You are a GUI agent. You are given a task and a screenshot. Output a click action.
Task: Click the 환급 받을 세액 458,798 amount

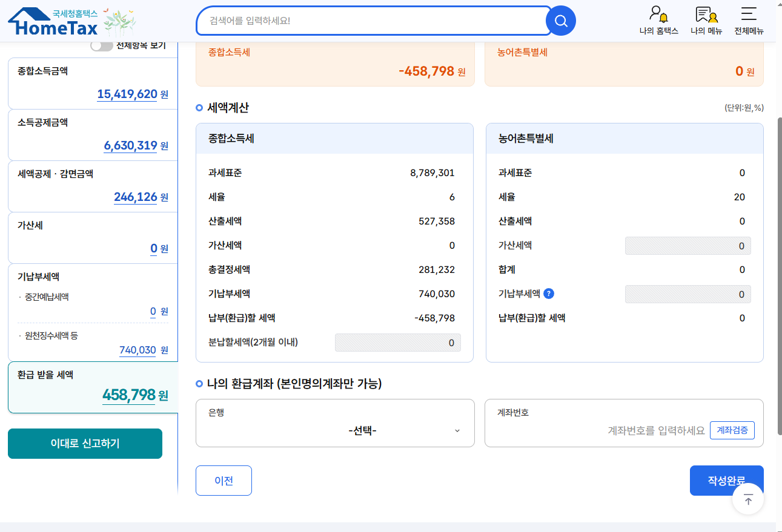point(129,395)
